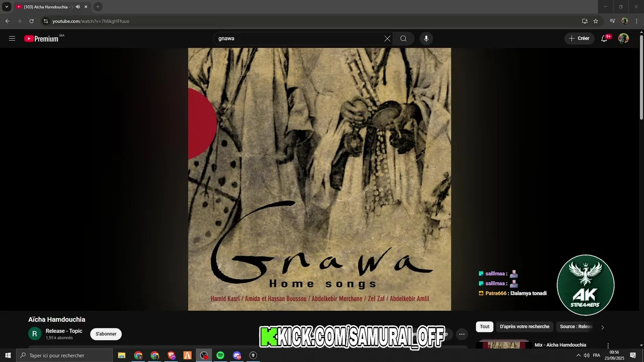Open the Mix - Aïcha Hamdouchia thumbnail
This screenshot has width=644, height=362.
click(x=505, y=344)
